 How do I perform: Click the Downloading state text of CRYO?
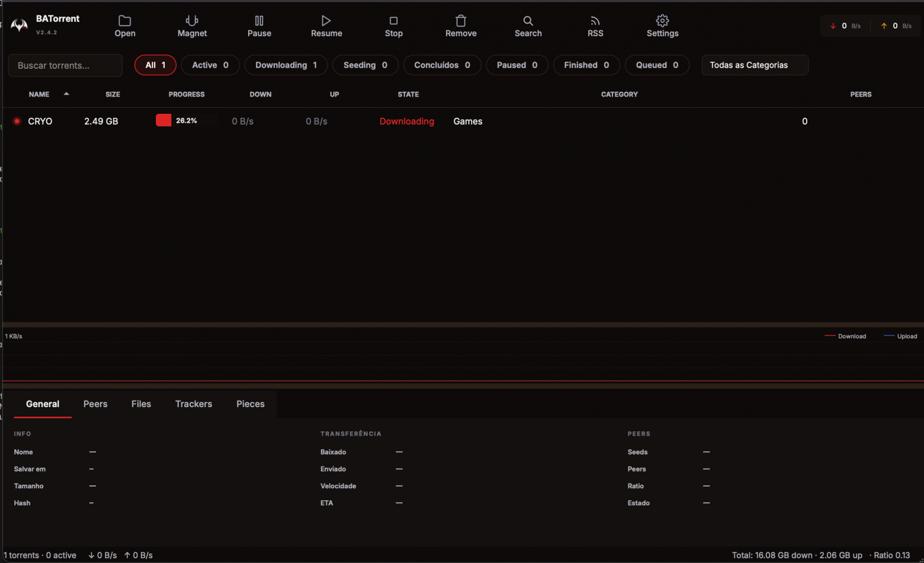pos(407,121)
